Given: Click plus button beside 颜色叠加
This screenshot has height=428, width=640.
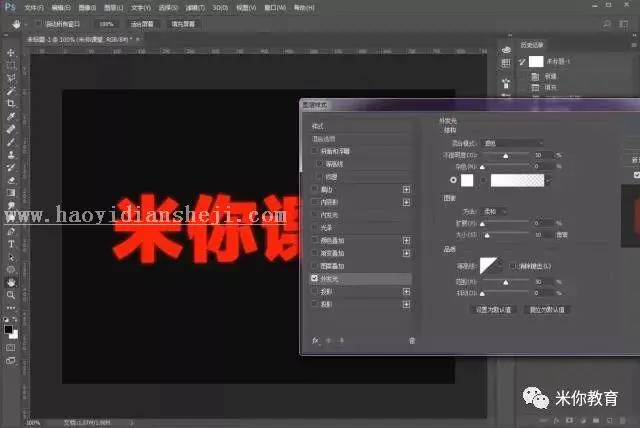Looking at the screenshot, I should point(406,240).
